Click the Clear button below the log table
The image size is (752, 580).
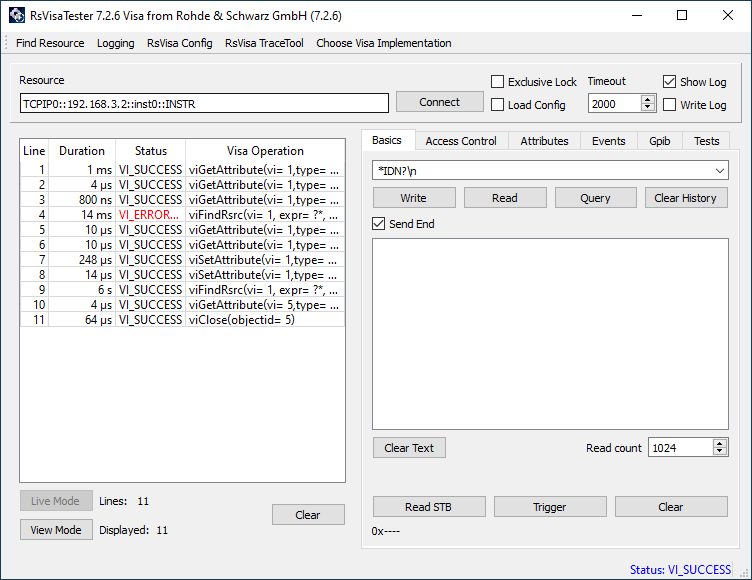coord(308,514)
